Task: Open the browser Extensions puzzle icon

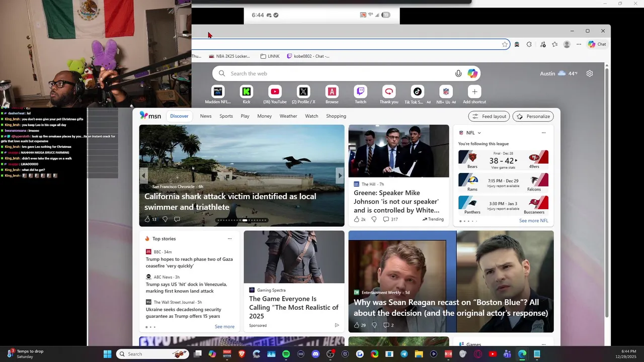Action: (529, 44)
